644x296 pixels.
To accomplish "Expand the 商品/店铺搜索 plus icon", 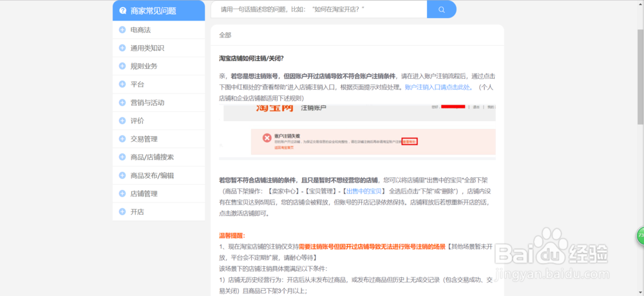I will pos(122,157).
